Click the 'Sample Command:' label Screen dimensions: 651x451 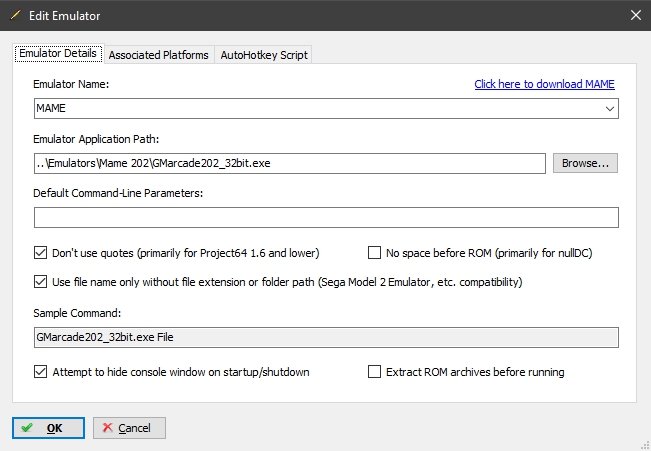click(x=77, y=313)
